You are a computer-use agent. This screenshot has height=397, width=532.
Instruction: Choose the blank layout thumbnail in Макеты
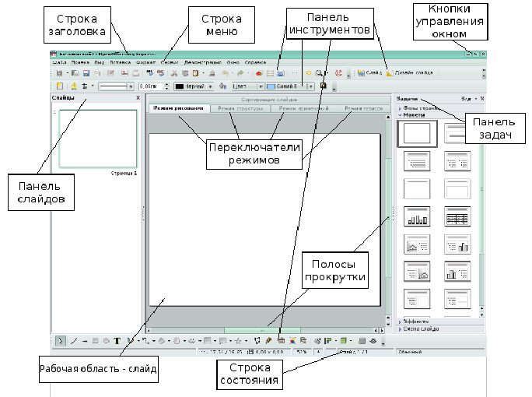click(x=417, y=133)
